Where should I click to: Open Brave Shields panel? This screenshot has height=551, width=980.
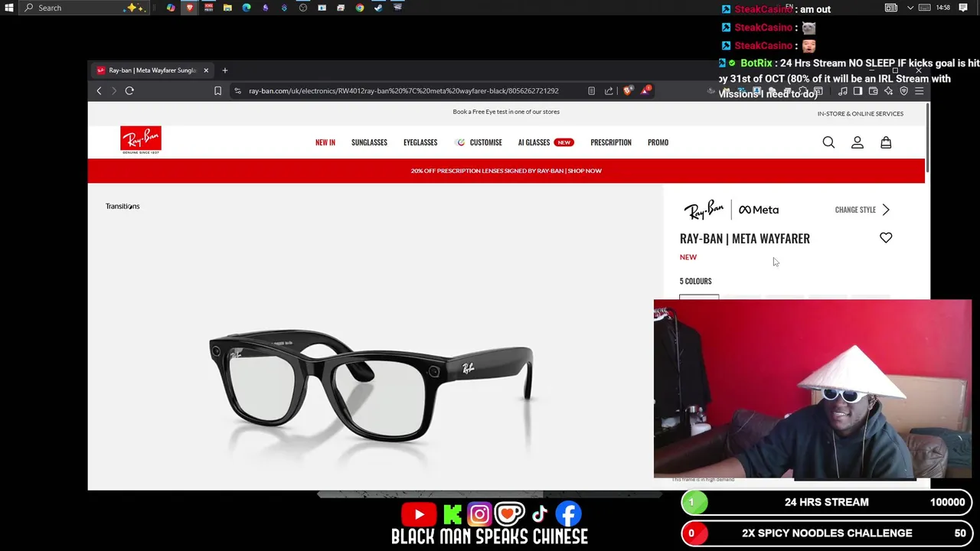[629, 91]
